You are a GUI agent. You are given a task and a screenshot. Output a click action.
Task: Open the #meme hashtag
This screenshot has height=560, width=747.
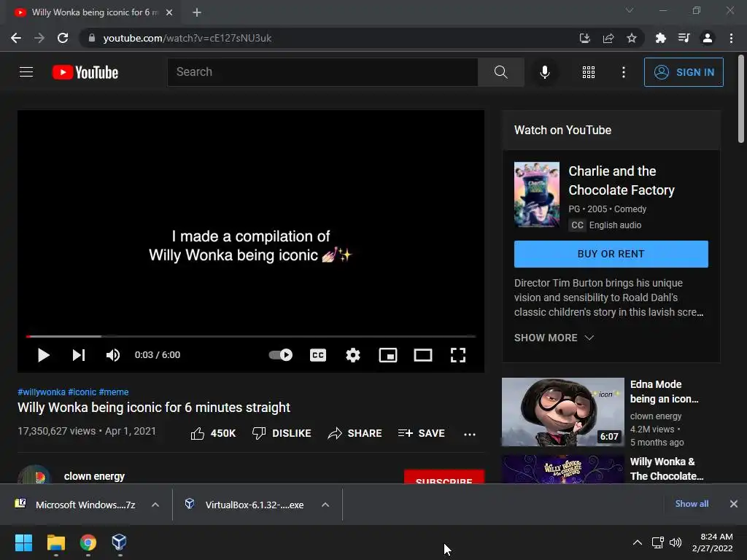tap(113, 392)
